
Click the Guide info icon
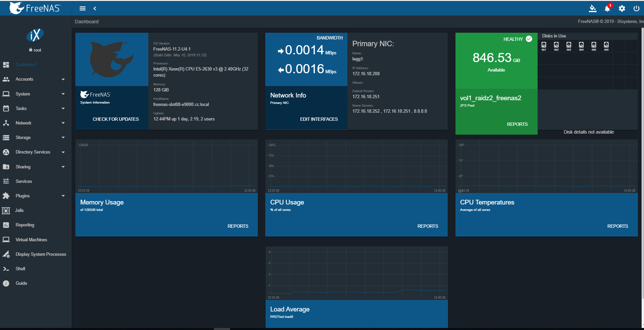6,283
